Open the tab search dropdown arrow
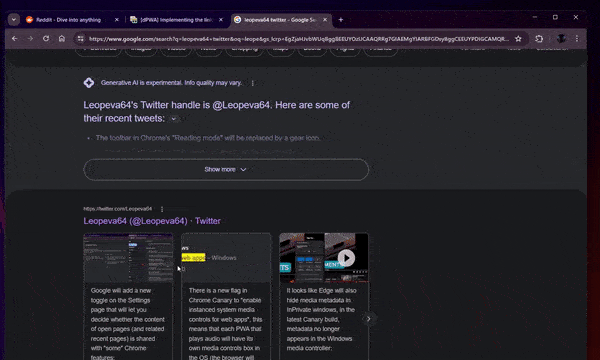The image size is (600, 360). coord(14,20)
